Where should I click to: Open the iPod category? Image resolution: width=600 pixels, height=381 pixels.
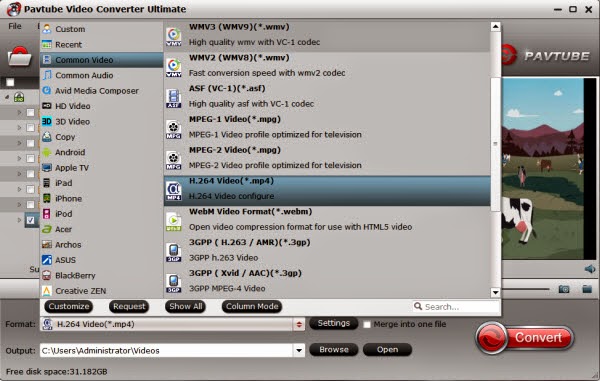point(101,214)
